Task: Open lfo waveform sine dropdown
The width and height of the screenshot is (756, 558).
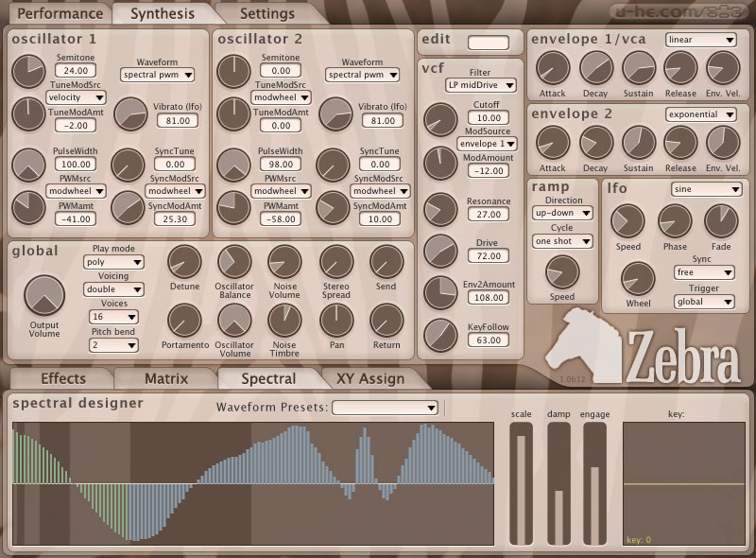Action: click(x=706, y=189)
